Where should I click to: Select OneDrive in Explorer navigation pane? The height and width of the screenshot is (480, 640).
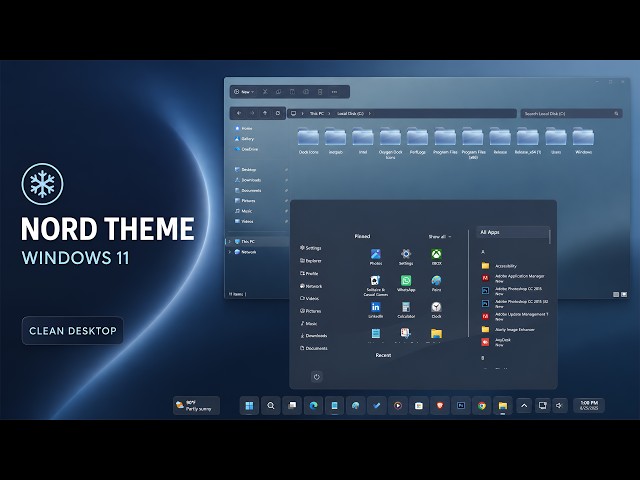pyautogui.click(x=246, y=149)
